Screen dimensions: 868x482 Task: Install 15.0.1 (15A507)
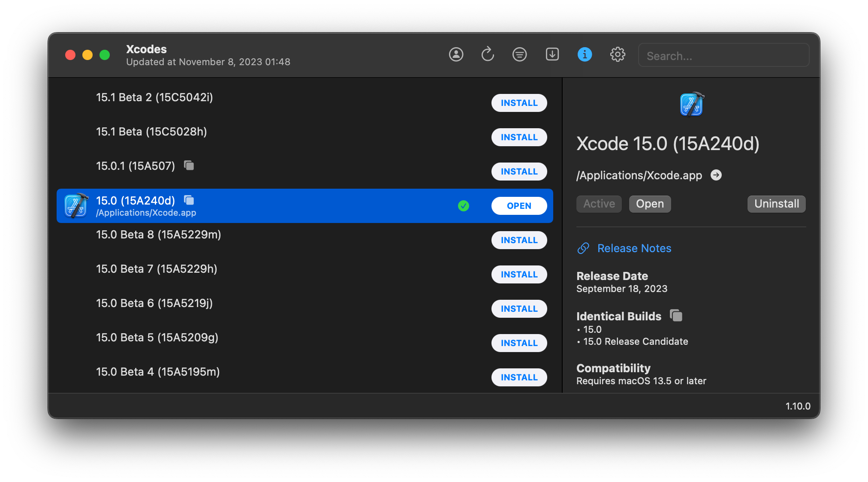click(x=519, y=172)
